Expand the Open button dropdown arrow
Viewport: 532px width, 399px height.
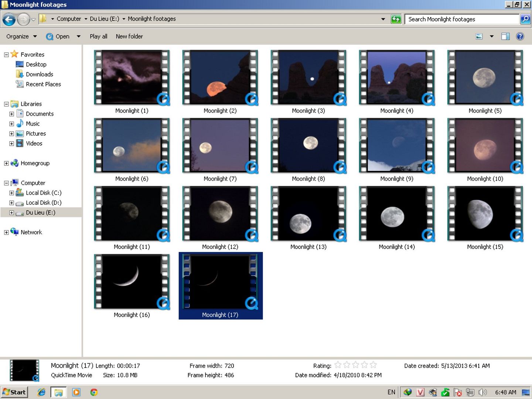coord(78,36)
